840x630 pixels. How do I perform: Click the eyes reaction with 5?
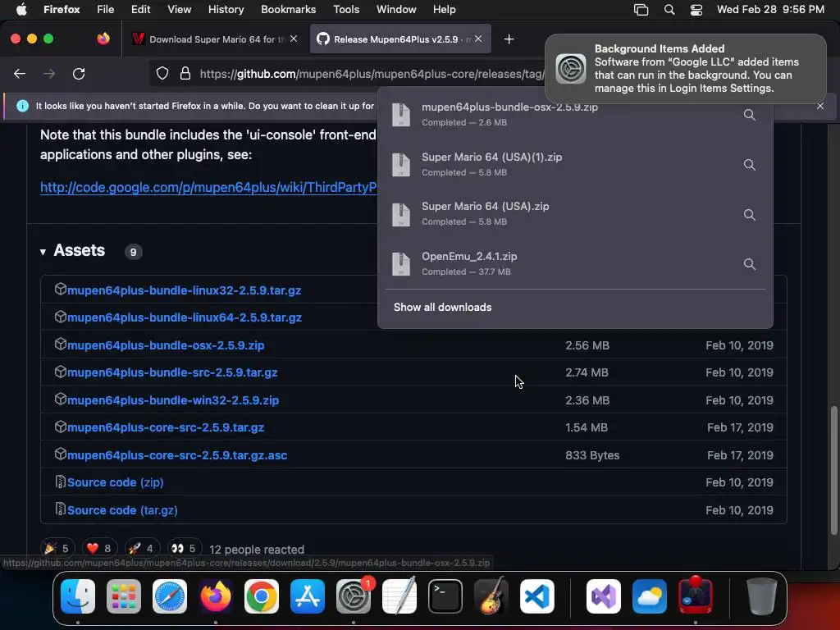click(x=184, y=548)
